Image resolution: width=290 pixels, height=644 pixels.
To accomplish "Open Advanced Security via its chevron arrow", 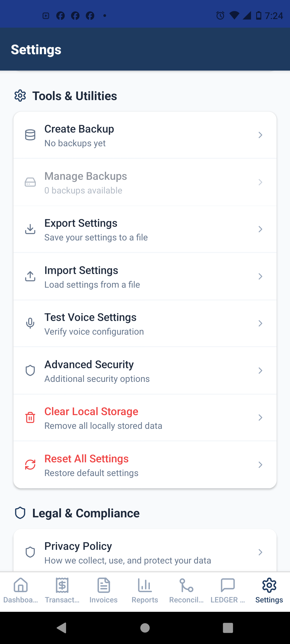I will (260, 371).
